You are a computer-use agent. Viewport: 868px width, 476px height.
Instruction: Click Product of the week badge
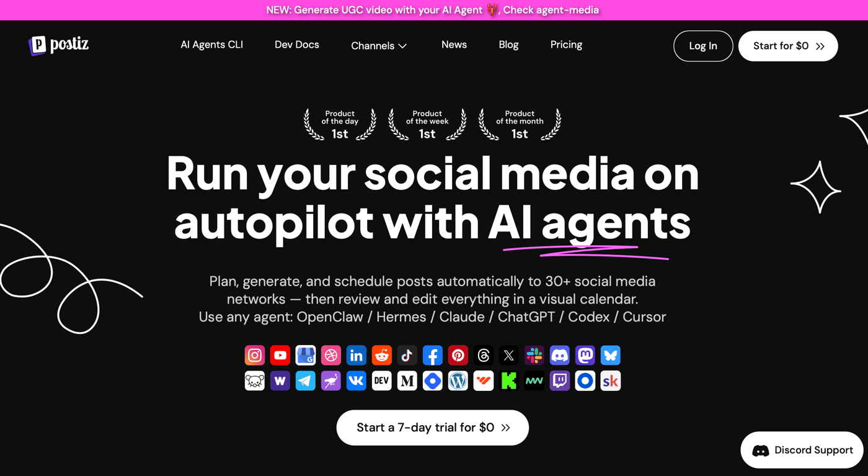(427, 124)
